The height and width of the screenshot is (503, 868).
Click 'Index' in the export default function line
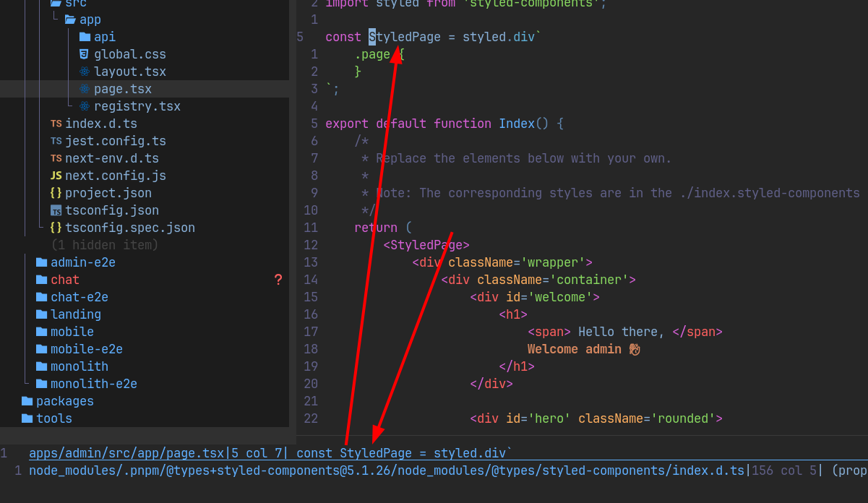pos(517,124)
